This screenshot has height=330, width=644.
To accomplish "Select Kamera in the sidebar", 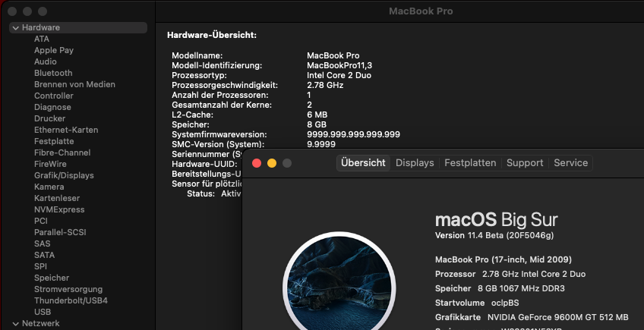I will (49, 187).
